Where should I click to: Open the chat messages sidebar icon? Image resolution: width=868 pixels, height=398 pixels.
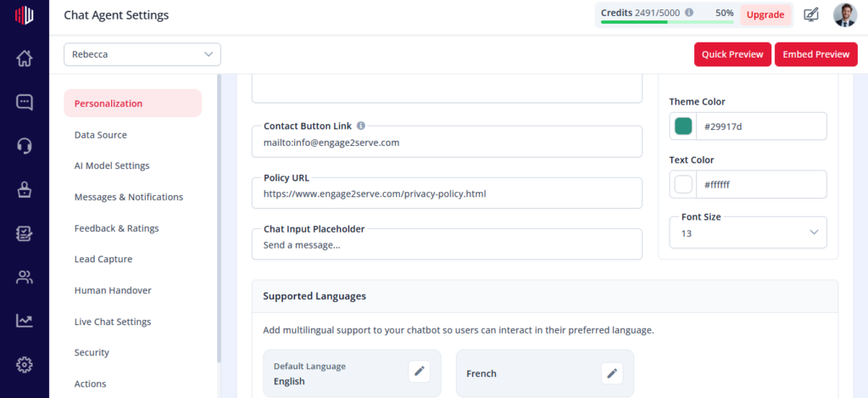(x=25, y=102)
